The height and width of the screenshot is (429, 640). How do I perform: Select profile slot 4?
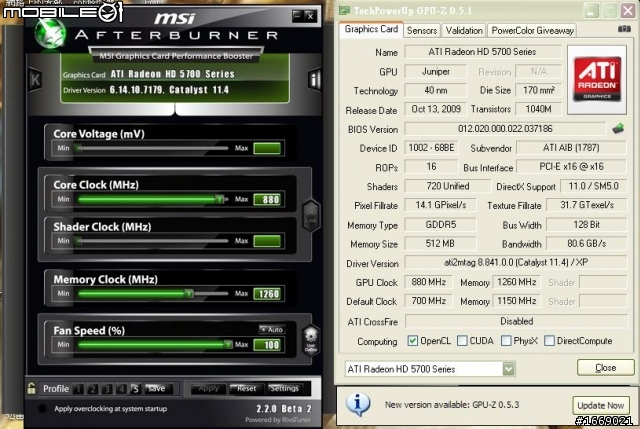click(121, 389)
